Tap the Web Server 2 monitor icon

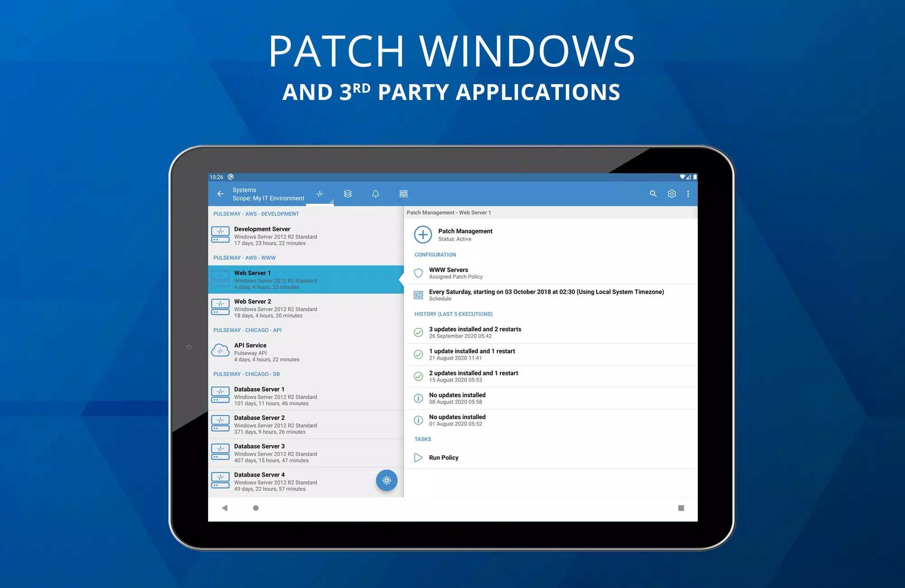pyautogui.click(x=220, y=308)
